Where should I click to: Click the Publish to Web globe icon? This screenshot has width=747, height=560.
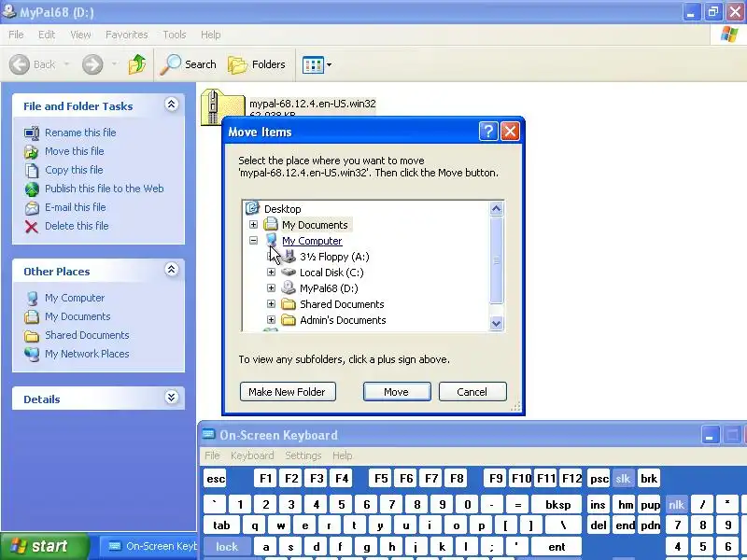[32, 189]
